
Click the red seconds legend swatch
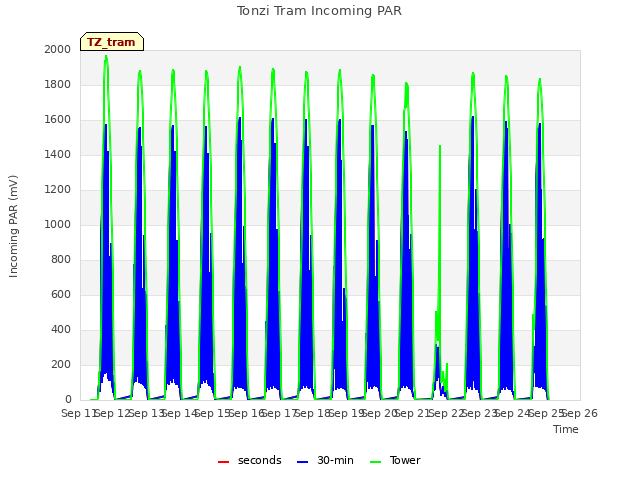click(x=223, y=462)
